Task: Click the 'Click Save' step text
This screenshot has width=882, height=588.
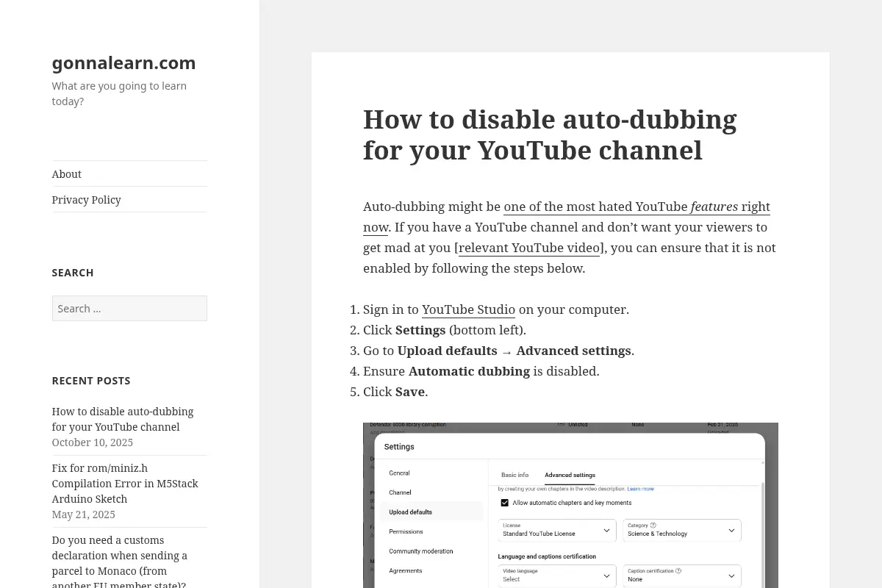Action: click(395, 392)
